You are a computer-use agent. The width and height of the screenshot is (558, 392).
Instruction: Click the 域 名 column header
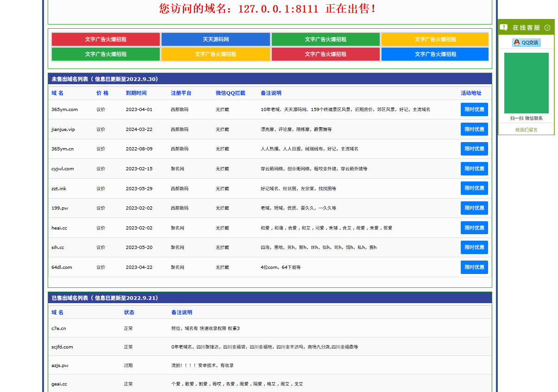pyautogui.click(x=57, y=93)
